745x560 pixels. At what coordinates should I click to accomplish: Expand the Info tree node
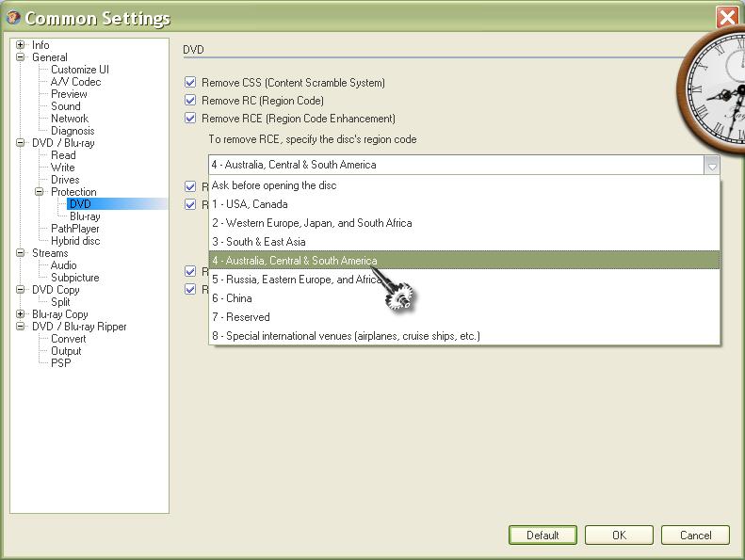coord(21,45)
